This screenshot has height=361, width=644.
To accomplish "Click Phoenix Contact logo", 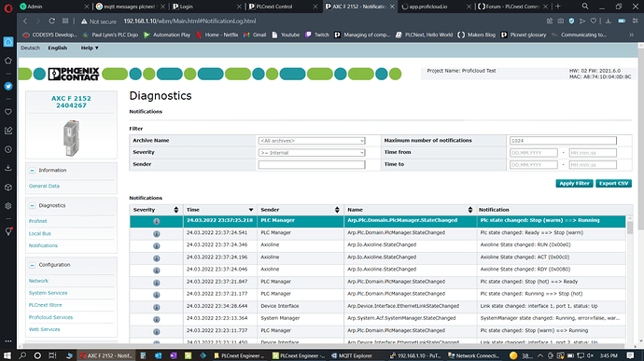I will coord(74,74).
